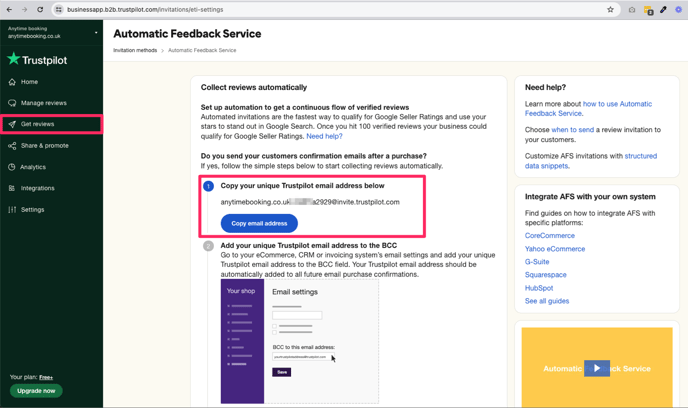Click the Automatic Feedback Service page heading

click(x=187, y=34)
